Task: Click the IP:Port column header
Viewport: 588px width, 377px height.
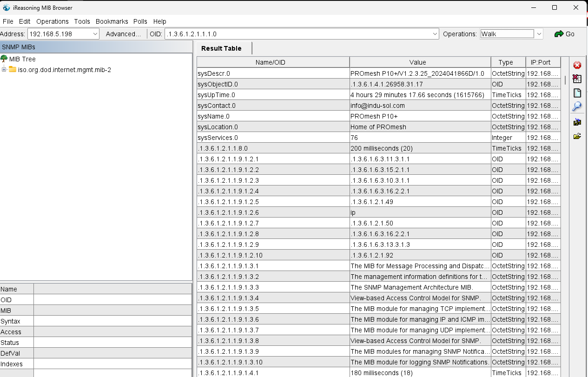Action: coord(543,62)
